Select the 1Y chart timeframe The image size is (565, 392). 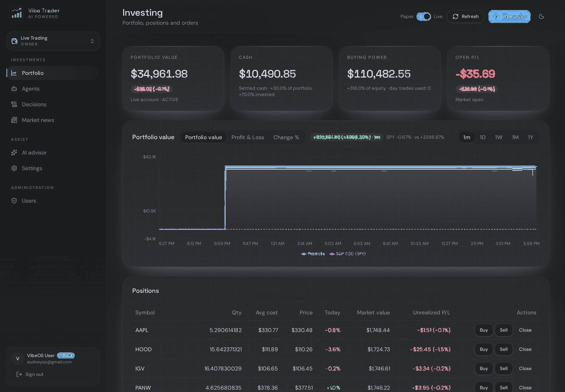pos(530,137)
